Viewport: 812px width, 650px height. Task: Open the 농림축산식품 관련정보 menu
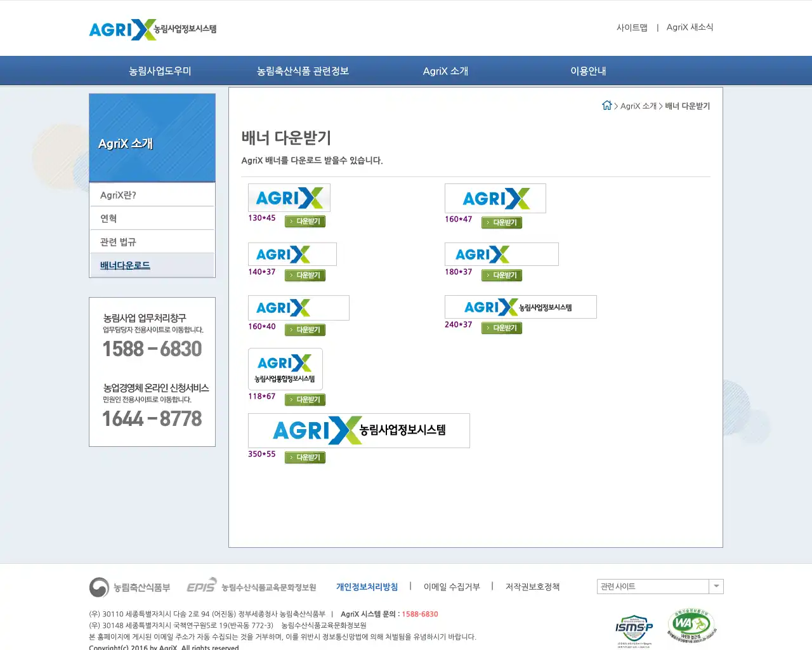(x=302, y=70)
